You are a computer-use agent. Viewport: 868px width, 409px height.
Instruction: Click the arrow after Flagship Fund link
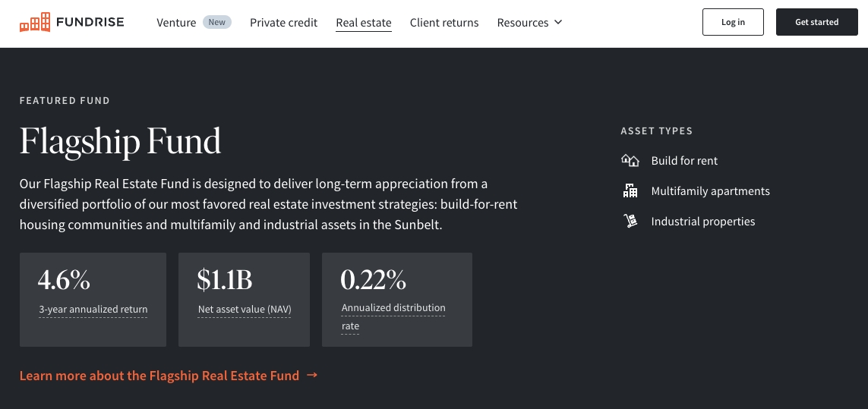[312, 375]
